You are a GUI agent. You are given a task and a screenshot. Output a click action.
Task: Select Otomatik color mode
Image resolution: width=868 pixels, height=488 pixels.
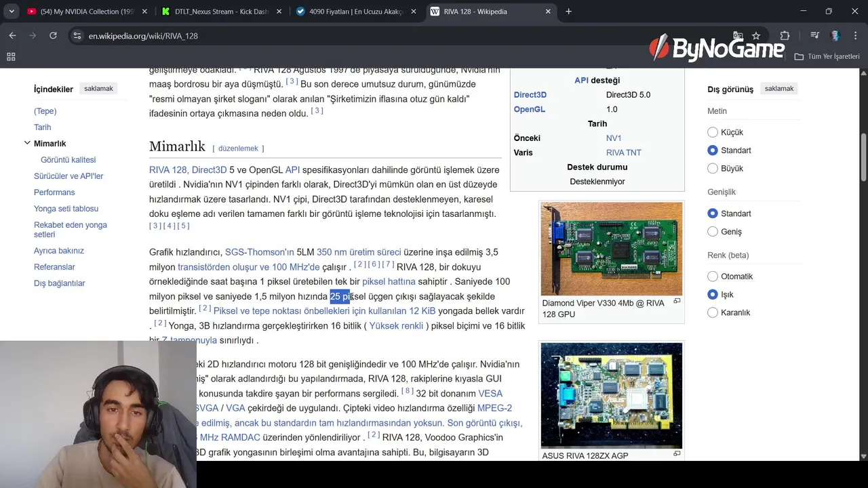[713, 277]
